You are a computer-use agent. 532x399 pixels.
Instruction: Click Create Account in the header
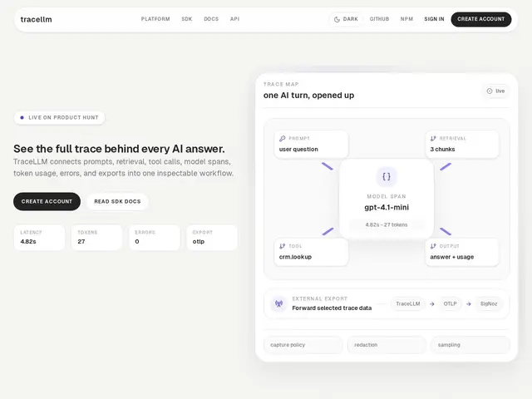pos(480,19)
